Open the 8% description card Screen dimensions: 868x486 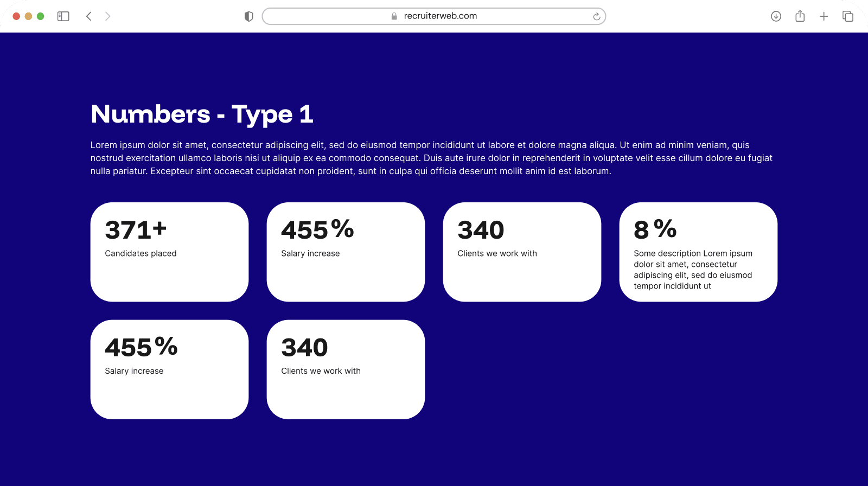click(698, 252)
